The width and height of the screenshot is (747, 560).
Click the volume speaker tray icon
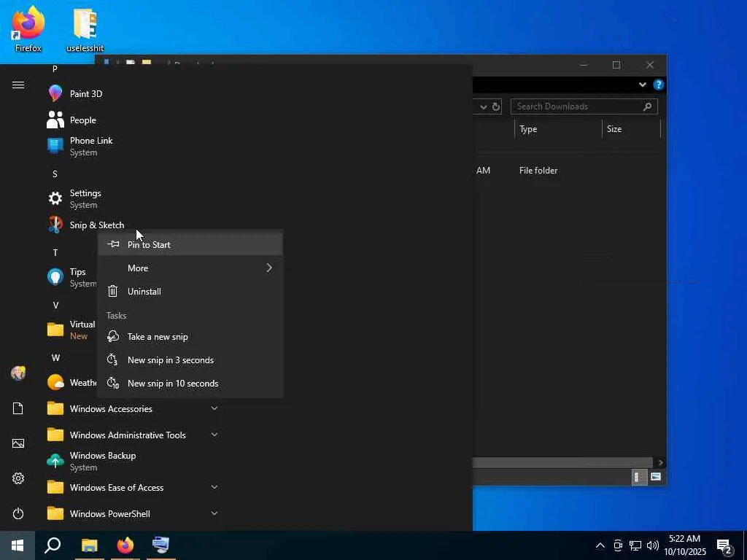[653, 545]
